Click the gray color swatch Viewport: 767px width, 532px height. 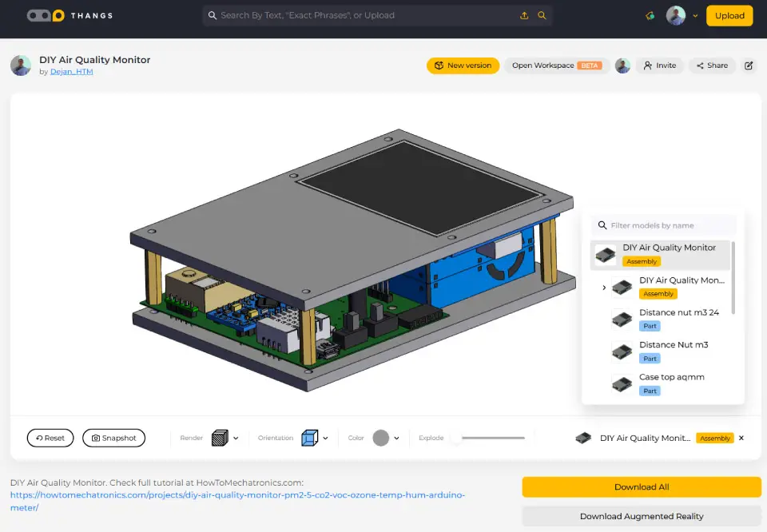coord(380,438)
